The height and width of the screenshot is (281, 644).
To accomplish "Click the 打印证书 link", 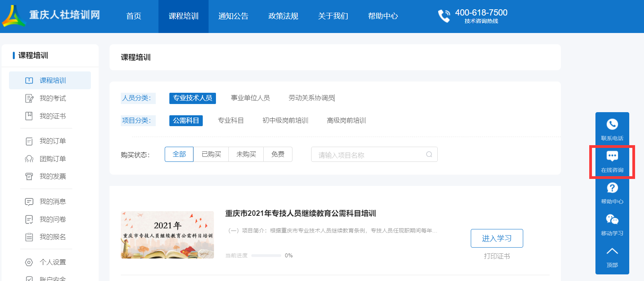I will pos(496,256).
